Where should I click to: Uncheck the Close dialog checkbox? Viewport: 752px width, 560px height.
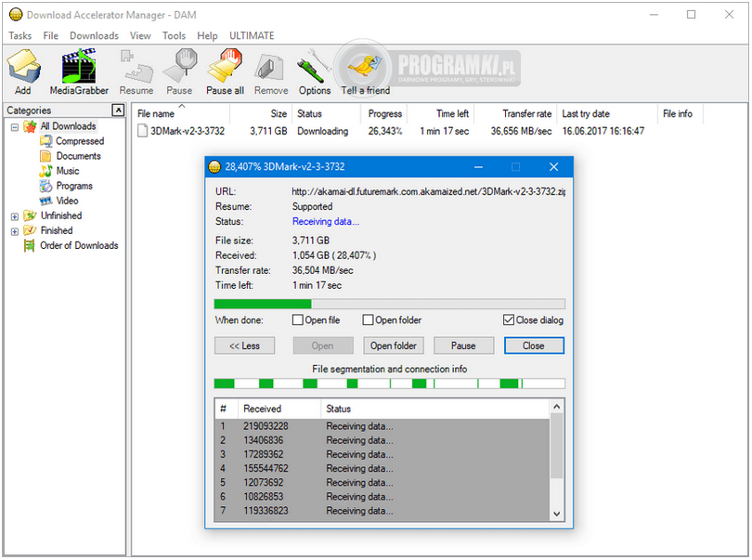click(509, 319)
